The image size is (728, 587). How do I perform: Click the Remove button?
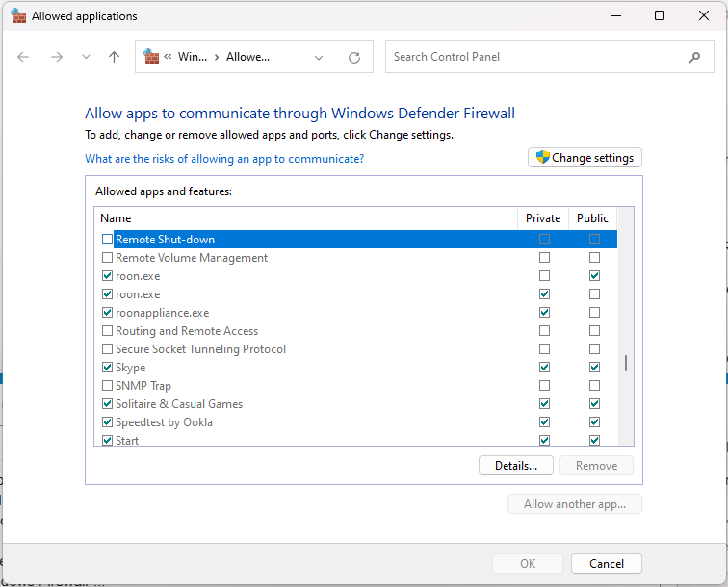(x=596, y=466)
